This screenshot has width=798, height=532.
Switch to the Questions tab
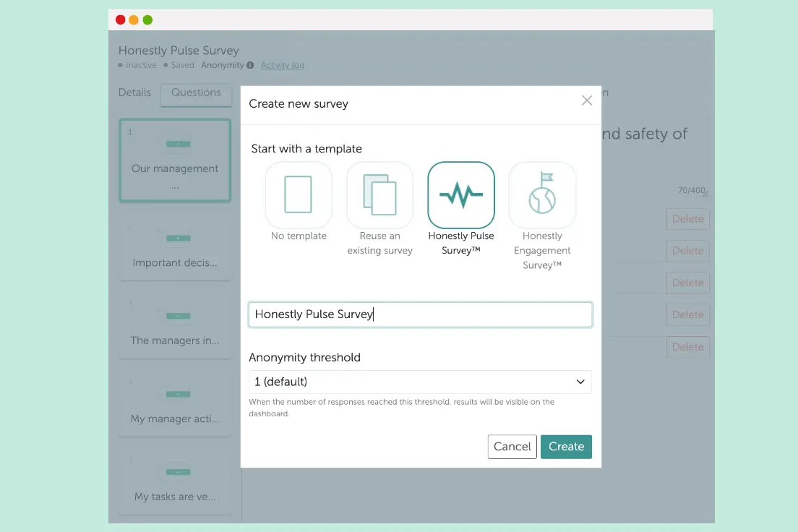point(196,94)
